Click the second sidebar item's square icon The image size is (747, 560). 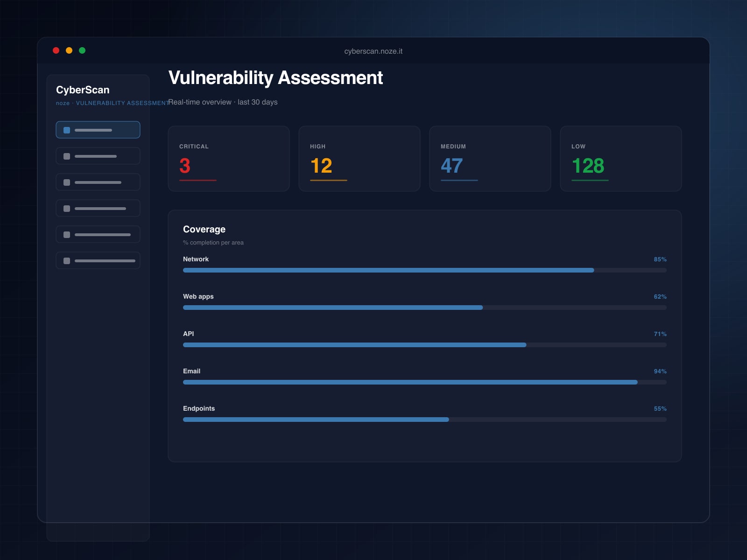(x=67, y=156)
